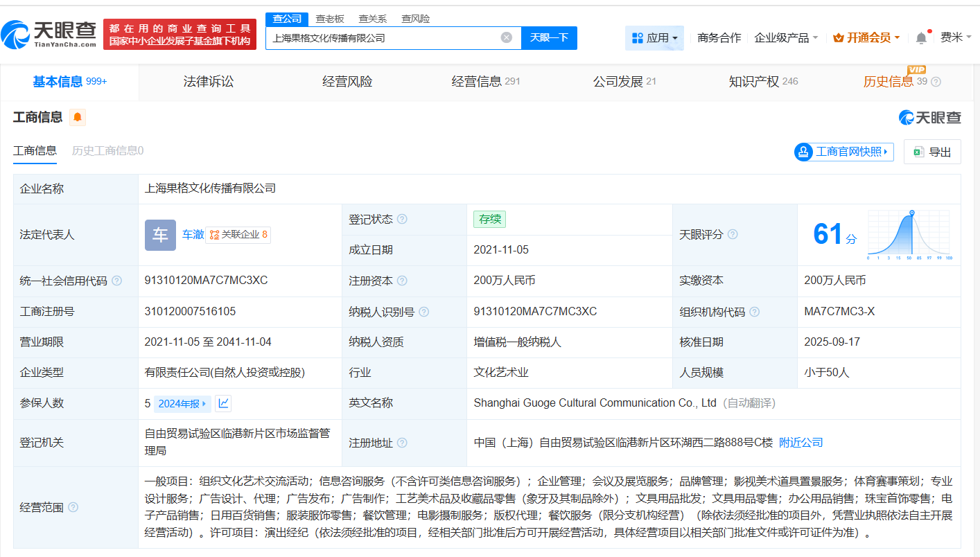Open the 费米 account dropdown
Screen dimensions: 980x557
(950, 37)
